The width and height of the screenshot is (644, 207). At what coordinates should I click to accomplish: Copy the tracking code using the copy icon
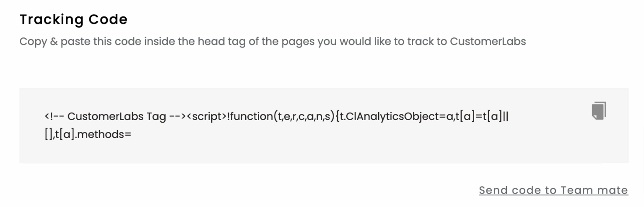tap(599, 111)
